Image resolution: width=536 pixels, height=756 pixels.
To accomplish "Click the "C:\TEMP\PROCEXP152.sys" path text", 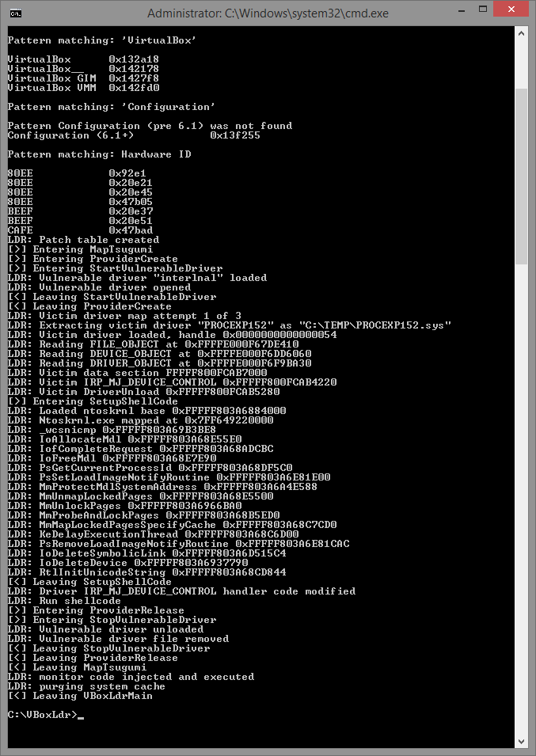I will click(375, 325).
